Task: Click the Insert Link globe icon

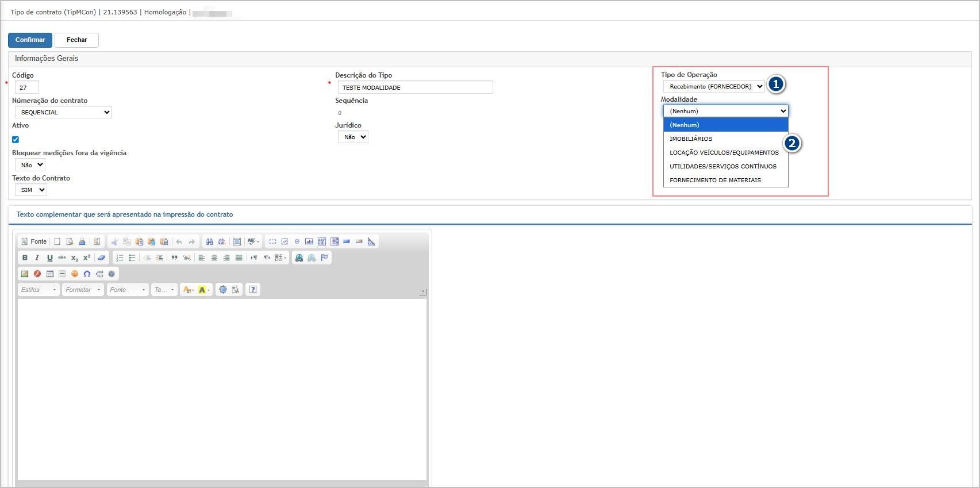Action: 299,258
